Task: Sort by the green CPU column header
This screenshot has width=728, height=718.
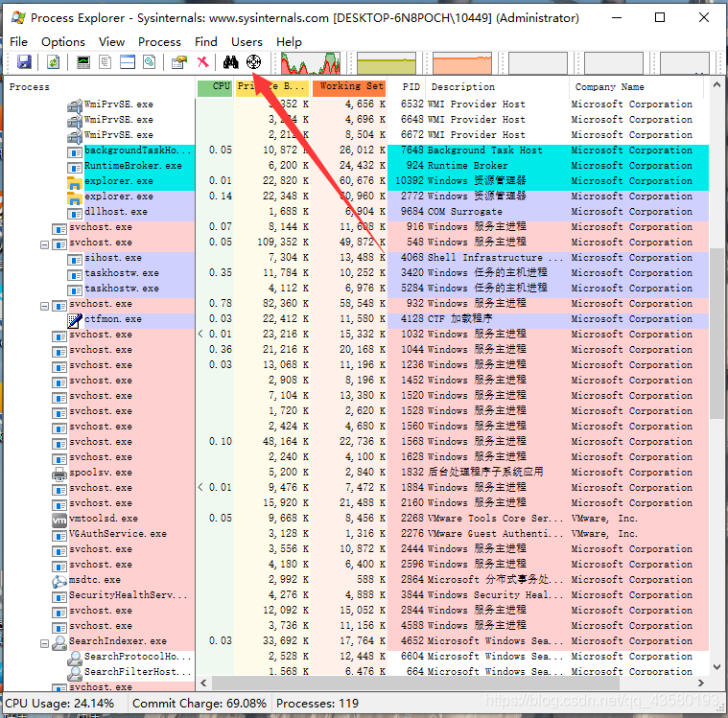Action: (x=215, y=87)
